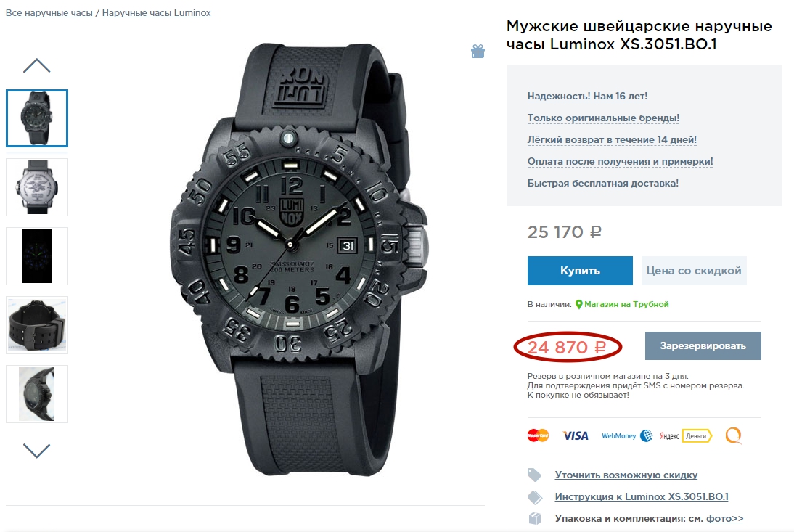The height and width of the screenshot is (532, 794).
Task: Select the watch caseback thumbnail
Action: pos(37,187)
